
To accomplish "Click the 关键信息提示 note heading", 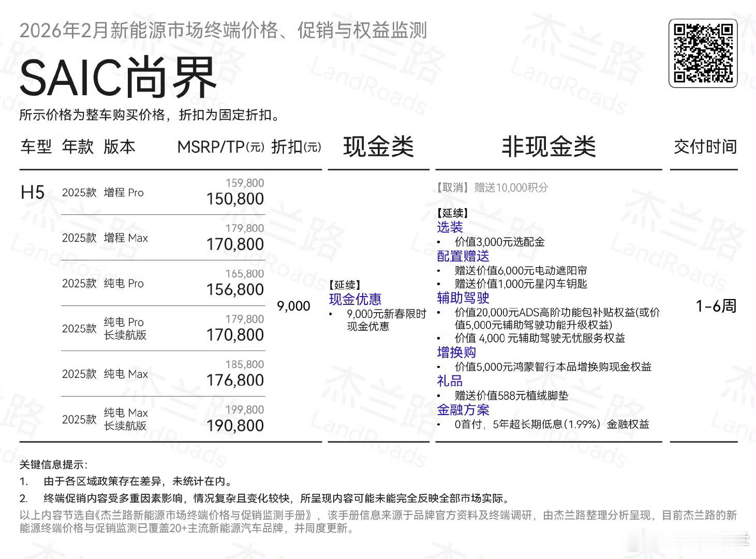I will click(53, 464).
